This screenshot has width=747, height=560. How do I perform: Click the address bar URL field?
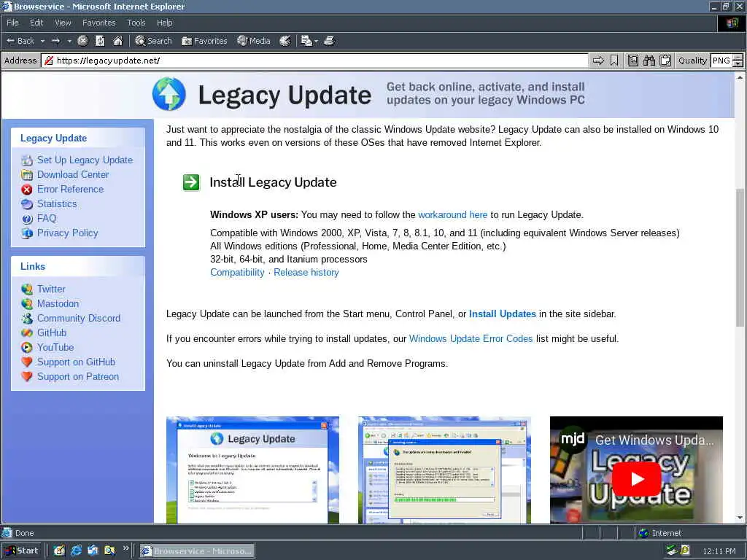(314, 61)
